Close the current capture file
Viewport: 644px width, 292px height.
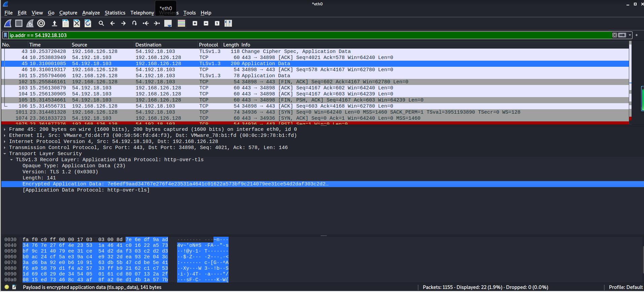77,23
